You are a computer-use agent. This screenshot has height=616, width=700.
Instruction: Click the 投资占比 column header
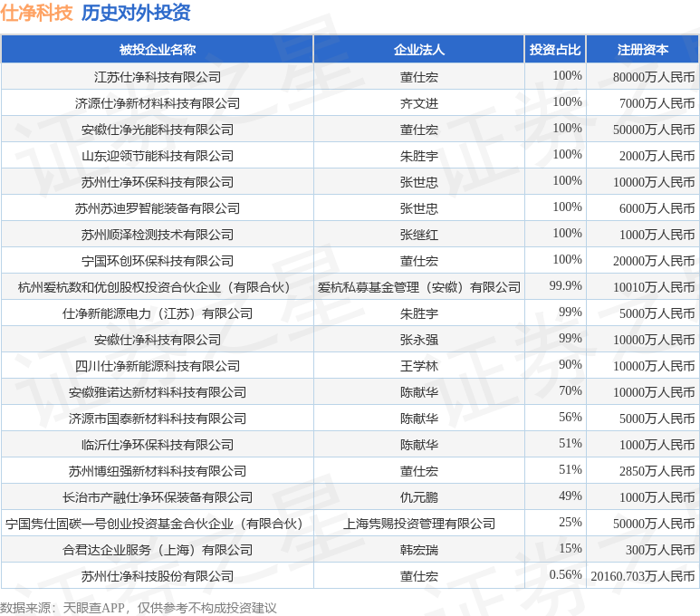[x=555, y=50]
